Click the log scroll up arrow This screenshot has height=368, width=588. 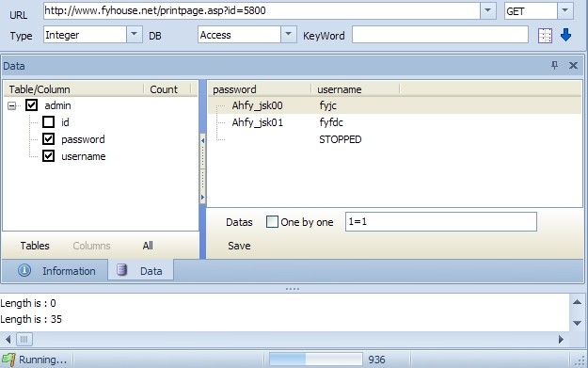(x=577, y=302)
